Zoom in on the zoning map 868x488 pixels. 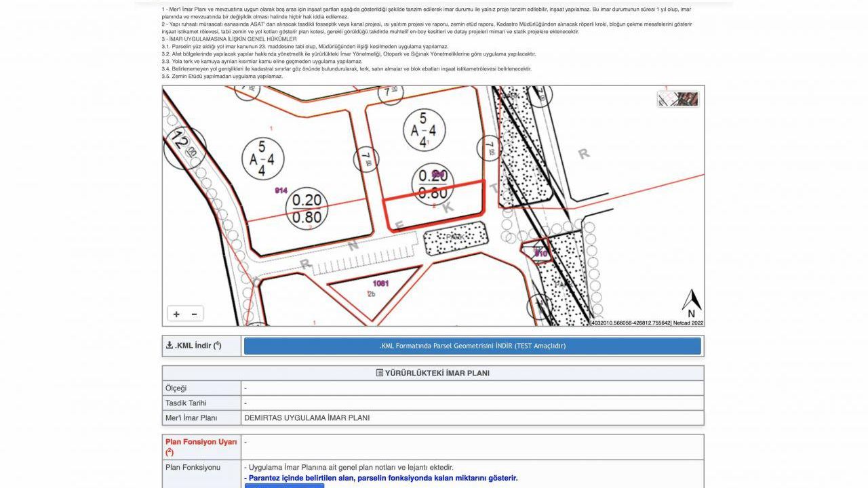pyautogui.click(x=176, y=314)
